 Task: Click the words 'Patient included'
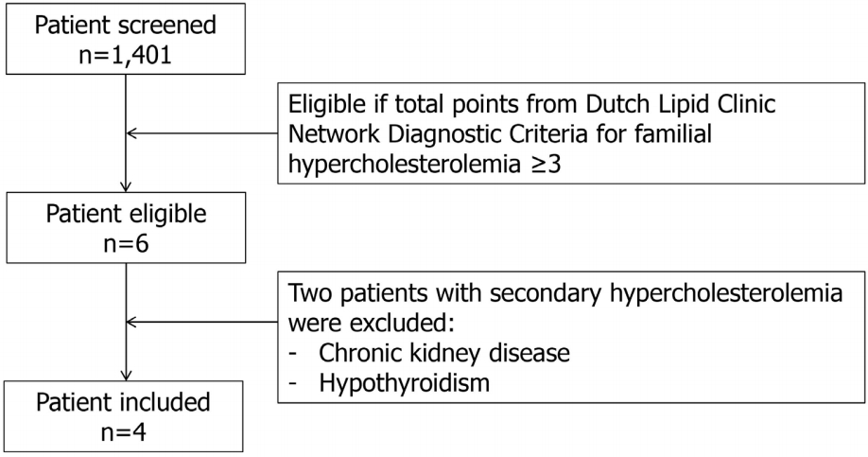pyautogui.click(x=124, y=401)
